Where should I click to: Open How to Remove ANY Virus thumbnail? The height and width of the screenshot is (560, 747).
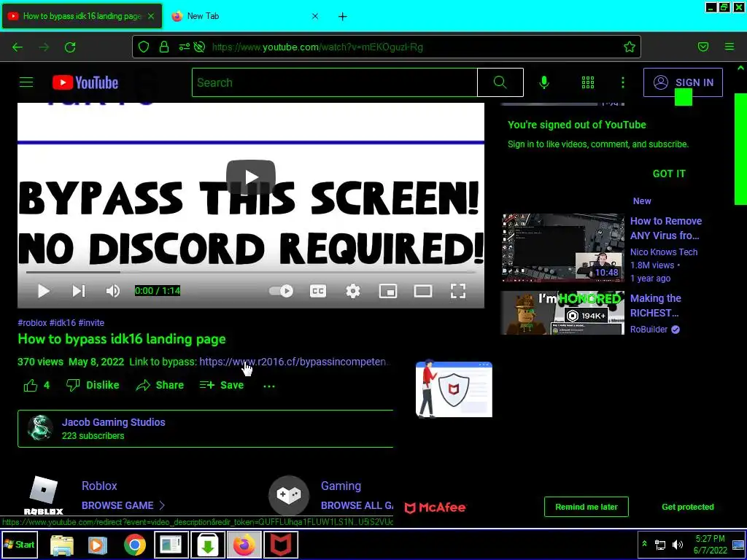562,248
